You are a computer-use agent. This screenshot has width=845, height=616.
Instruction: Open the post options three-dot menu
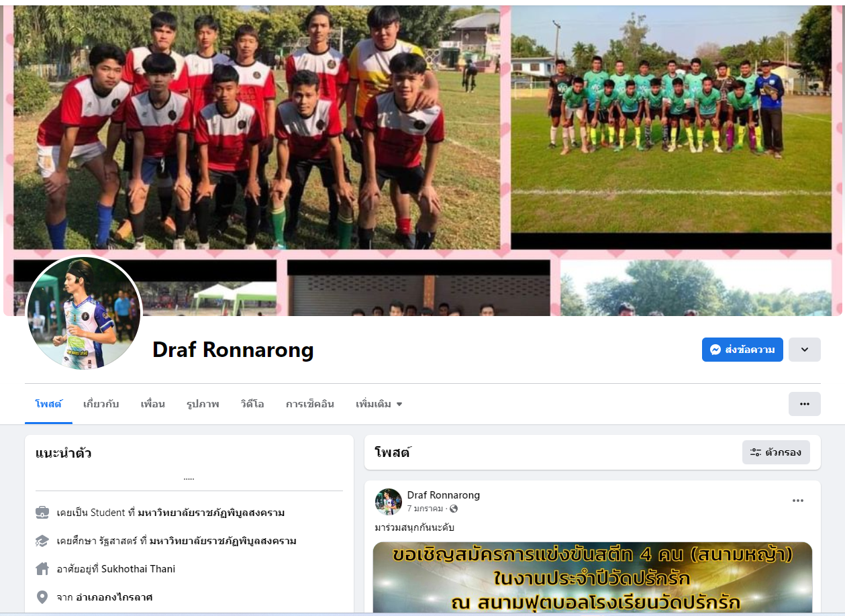pos(798,501)
